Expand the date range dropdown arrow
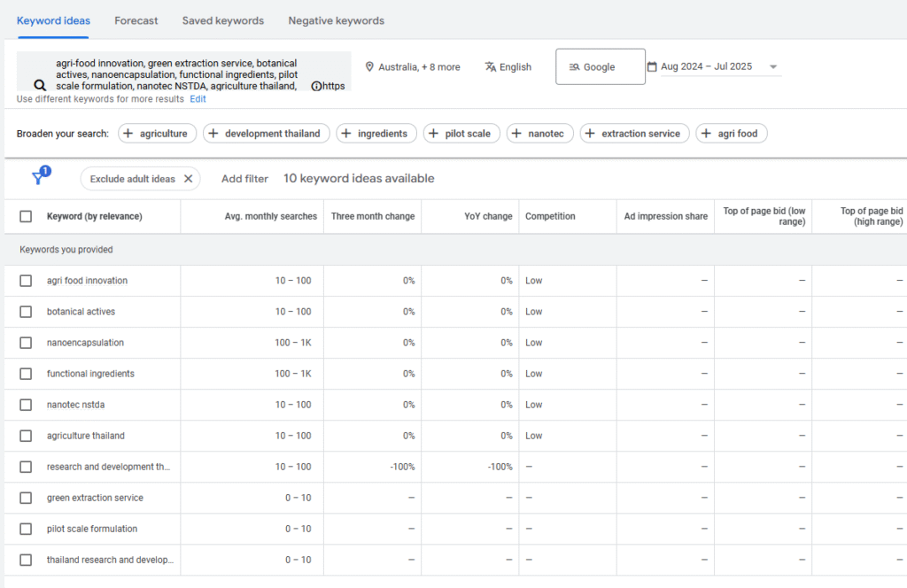The height and width of the screenshot is (588, 907). 773,67
